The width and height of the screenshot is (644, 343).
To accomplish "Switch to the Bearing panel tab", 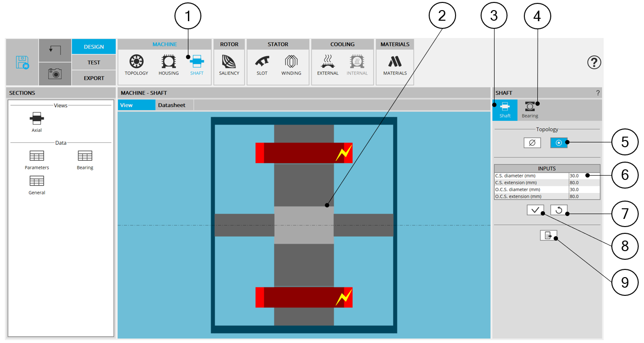I will (x=530, y=110).
